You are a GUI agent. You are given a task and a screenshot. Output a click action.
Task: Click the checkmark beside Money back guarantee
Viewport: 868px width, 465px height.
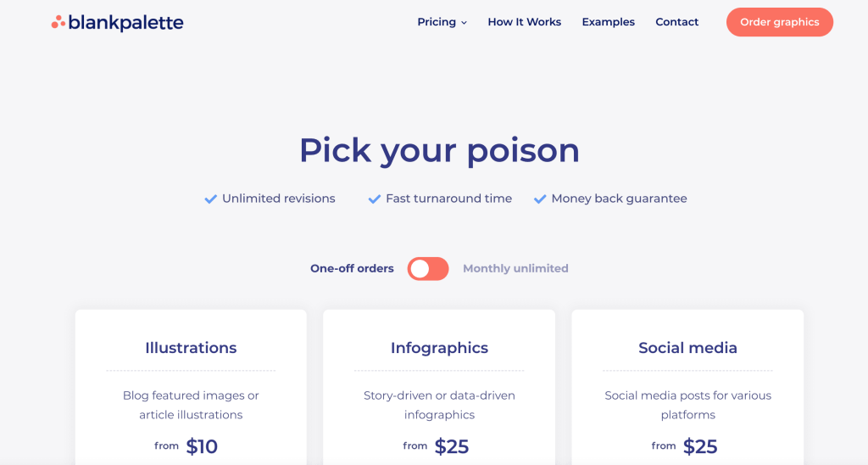pos(540,199)
